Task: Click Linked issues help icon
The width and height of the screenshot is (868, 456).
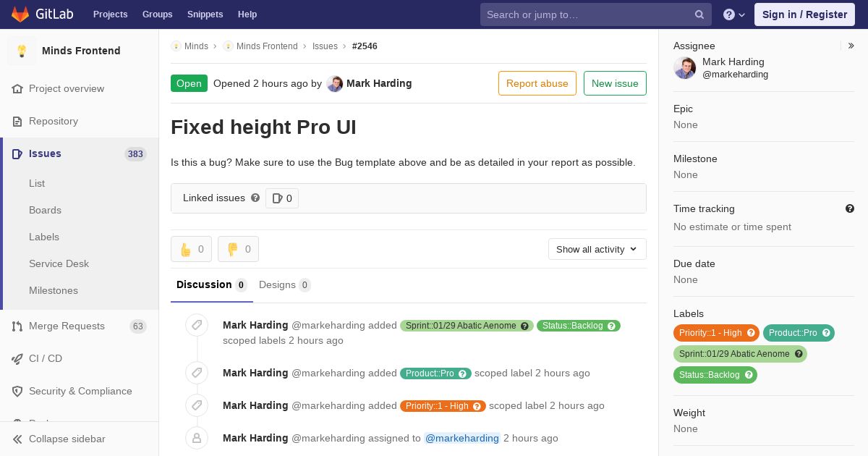Action: [x=255, y=198]
